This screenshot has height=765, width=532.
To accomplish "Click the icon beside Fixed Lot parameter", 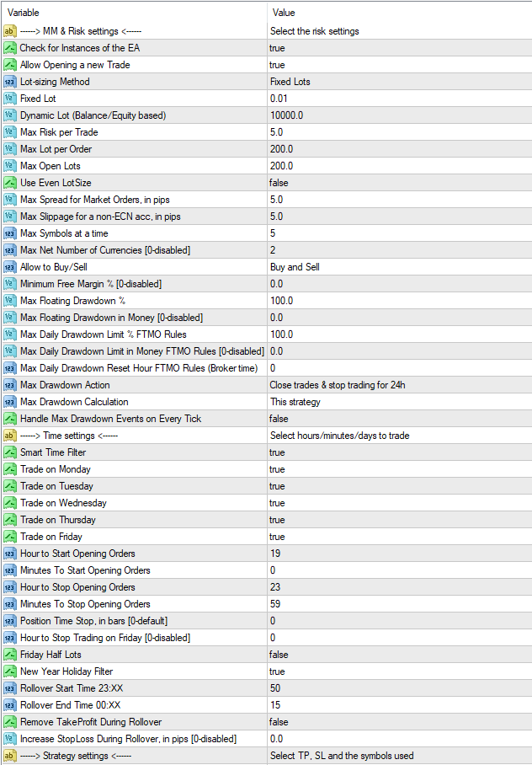I will (x=10, y=99).
